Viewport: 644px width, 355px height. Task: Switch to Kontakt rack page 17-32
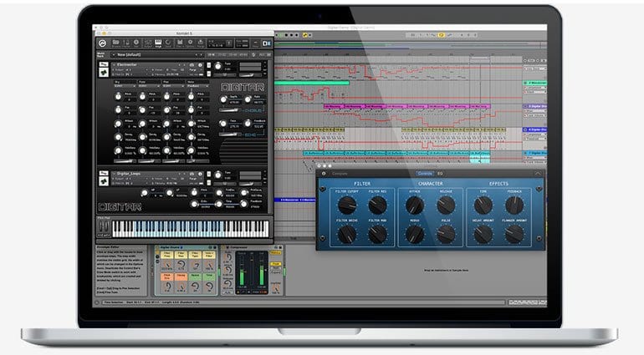point(221,54)
